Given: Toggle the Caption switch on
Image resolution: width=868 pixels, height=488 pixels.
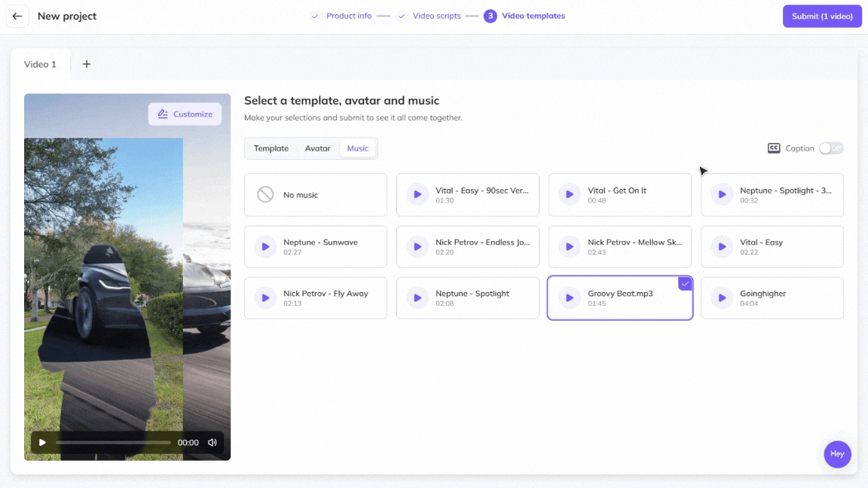Looking at the screenshot, I should pos(831,148).
